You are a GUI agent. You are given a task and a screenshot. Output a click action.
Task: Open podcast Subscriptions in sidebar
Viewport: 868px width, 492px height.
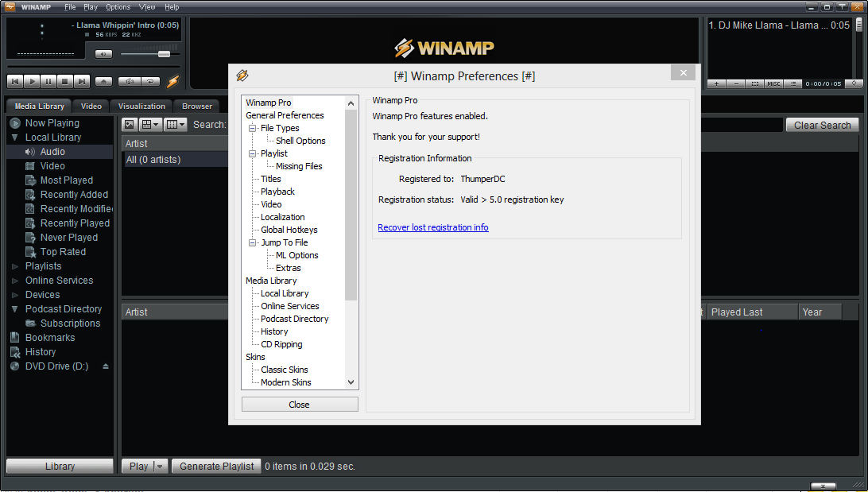(70, 323)
